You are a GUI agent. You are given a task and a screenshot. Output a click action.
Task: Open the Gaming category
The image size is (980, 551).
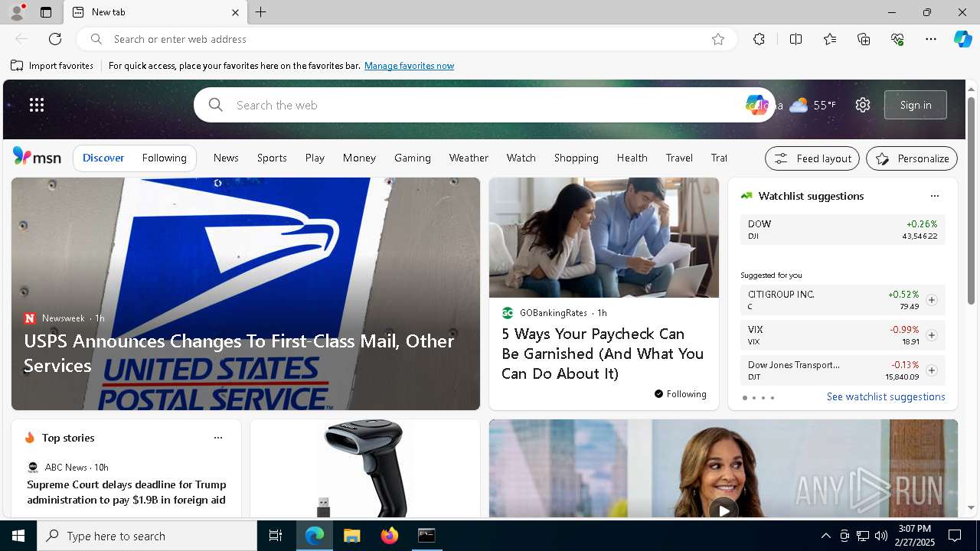coord(413,158)
